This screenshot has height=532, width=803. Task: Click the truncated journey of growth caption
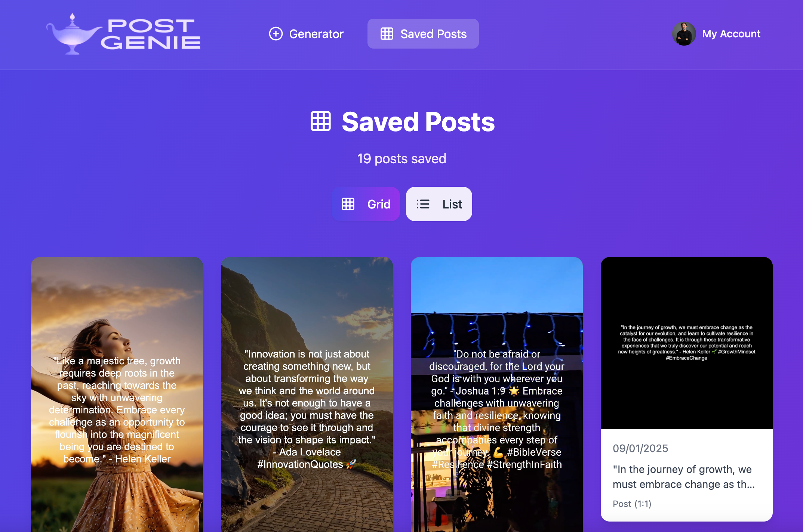coord(684,477)
